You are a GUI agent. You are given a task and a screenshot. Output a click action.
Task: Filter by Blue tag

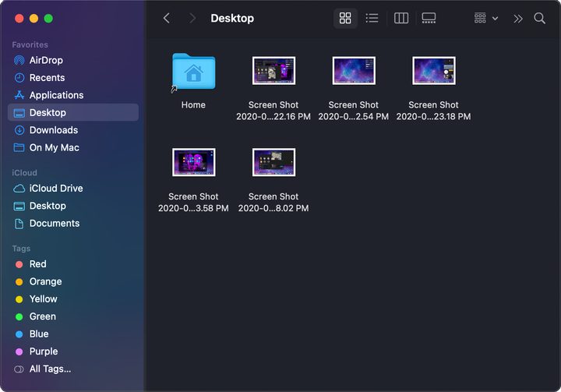[x=73, y=334]
